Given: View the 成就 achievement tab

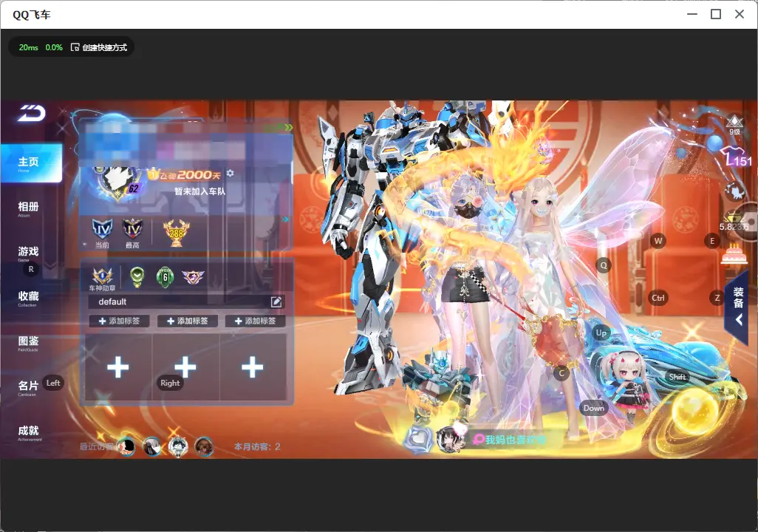Looking at the screenshot, I should point(28,432).
